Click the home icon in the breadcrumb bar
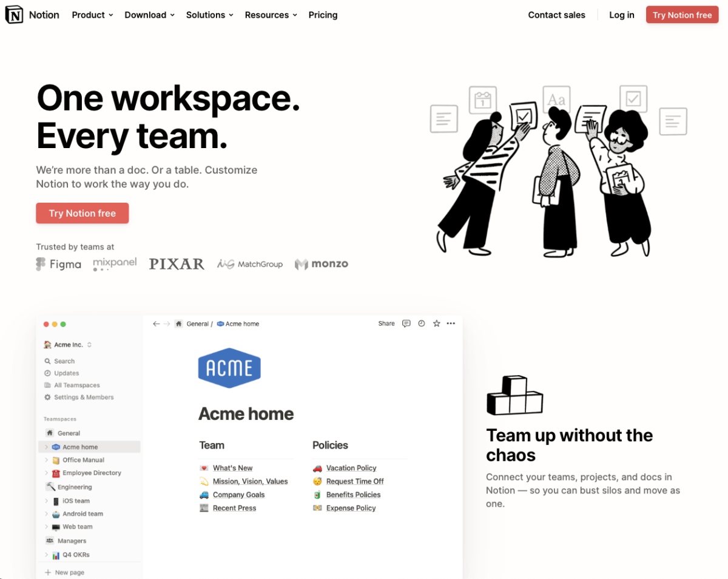The width and height of the screenshot is (728, 579). point(178,323)
